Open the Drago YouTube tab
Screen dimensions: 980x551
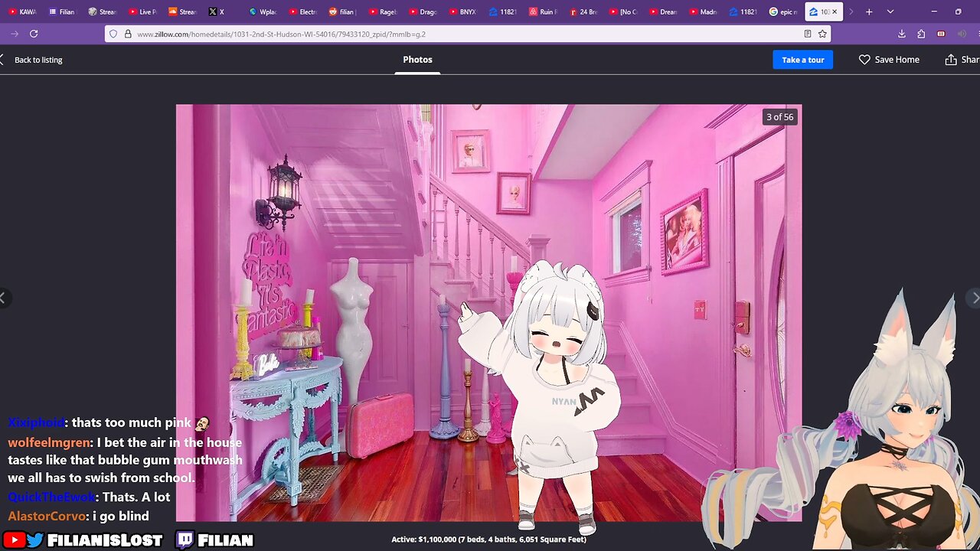(x=423, y=11)
